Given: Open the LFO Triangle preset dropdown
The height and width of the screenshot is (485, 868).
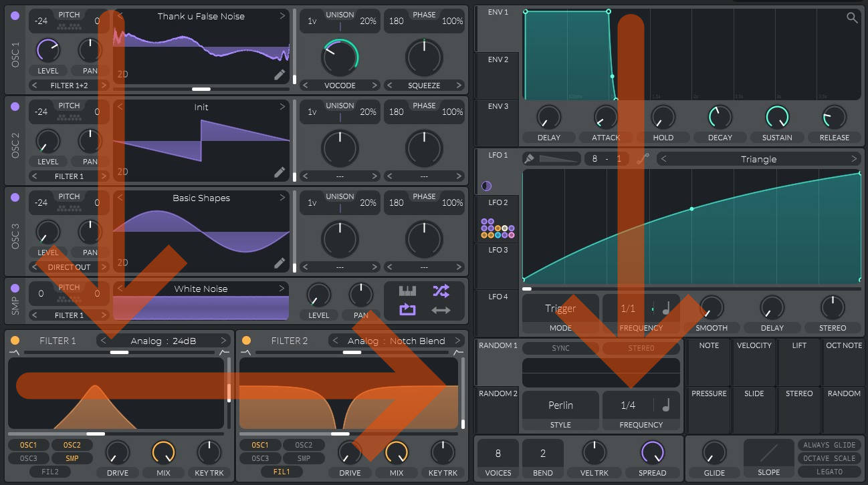Looking at the screenshot, I should pyautogui.click(x=758, y=159).
